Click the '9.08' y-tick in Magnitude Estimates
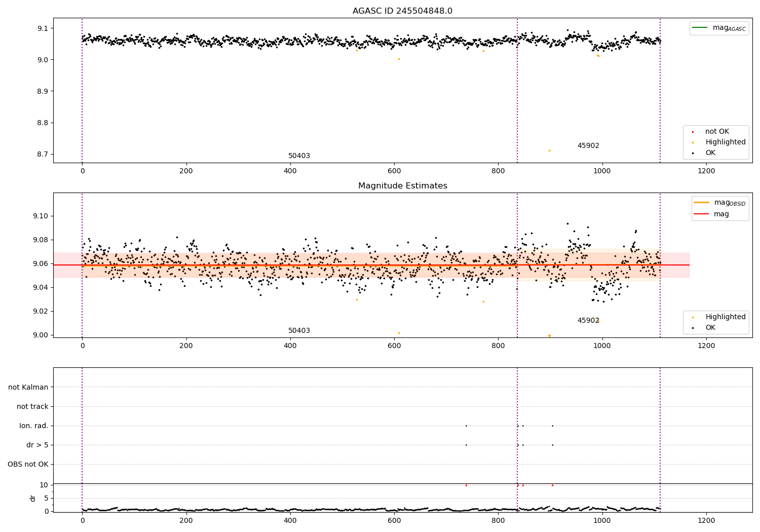760x532 pixels. click(x=41, y=240)
